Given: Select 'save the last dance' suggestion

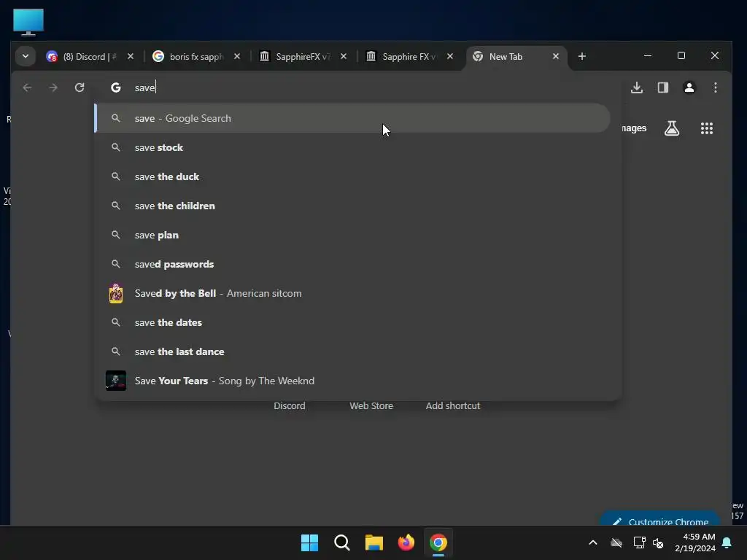Looking at the screenshot, I should (x=352, y=351).
